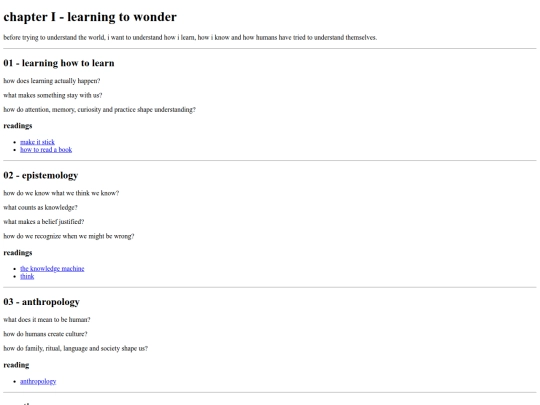Click 'readings' label under learning how to learn
The height and width of the screenshot is (405, 540).
[x=18, y=126]
